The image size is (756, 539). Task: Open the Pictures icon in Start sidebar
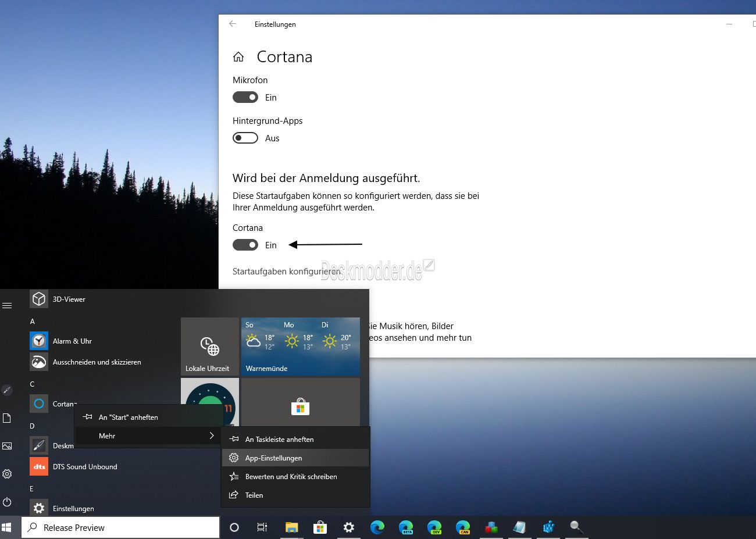point(7,446)
